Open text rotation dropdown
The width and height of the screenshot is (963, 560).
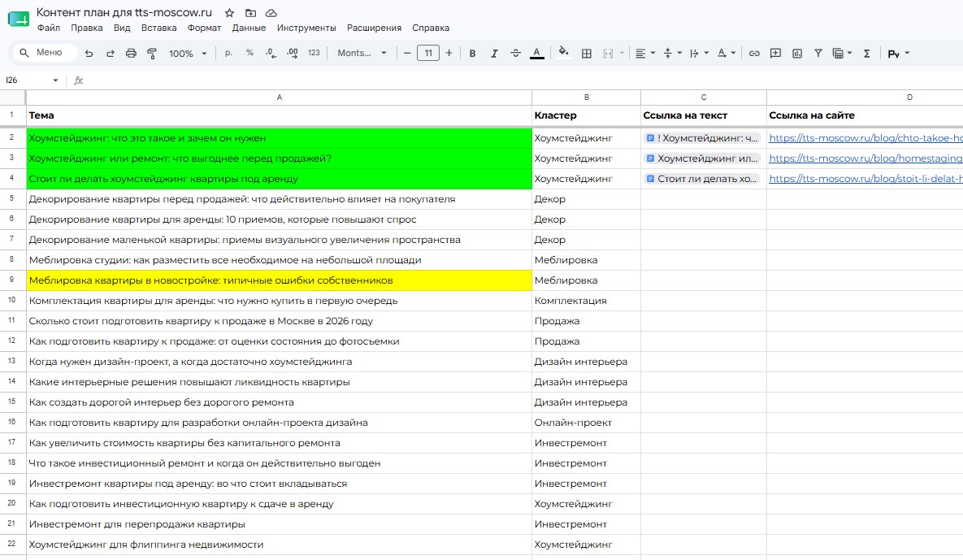point(726,54)
